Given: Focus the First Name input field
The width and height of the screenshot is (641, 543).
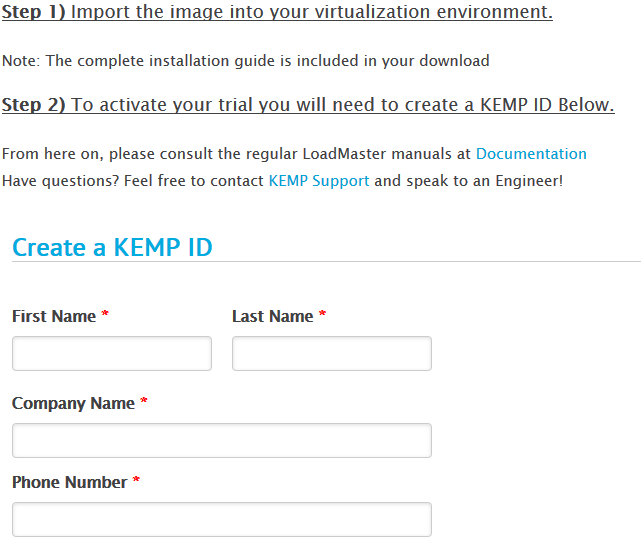Looking at the screenshot, I should (x=112, y=354).
